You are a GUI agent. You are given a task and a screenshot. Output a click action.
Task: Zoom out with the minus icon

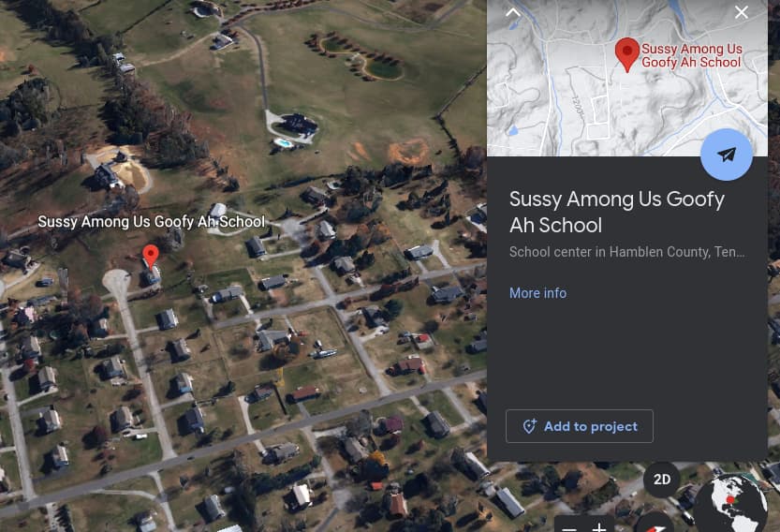click(x=569, y=527)
